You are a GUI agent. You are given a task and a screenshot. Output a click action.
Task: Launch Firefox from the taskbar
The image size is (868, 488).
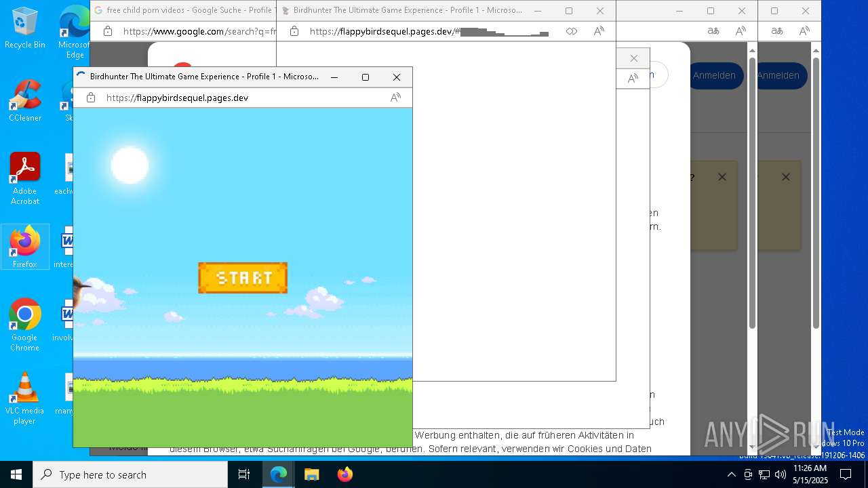point(345,474)
